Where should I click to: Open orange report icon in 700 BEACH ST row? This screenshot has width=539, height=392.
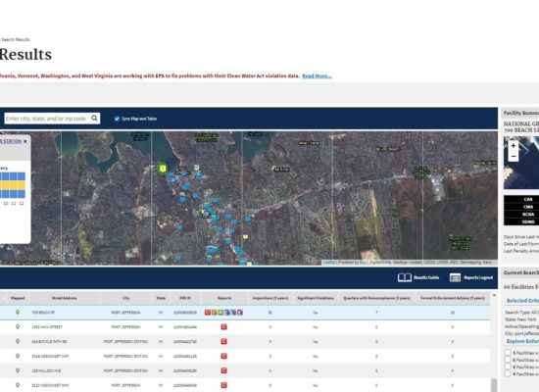coord(214,313)
